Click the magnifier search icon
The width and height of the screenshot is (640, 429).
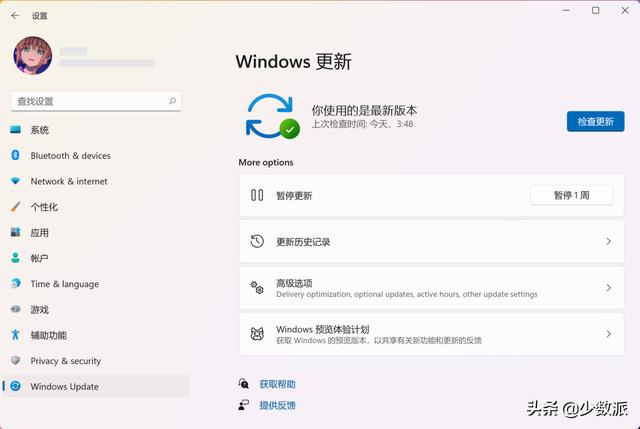point(172,101)
